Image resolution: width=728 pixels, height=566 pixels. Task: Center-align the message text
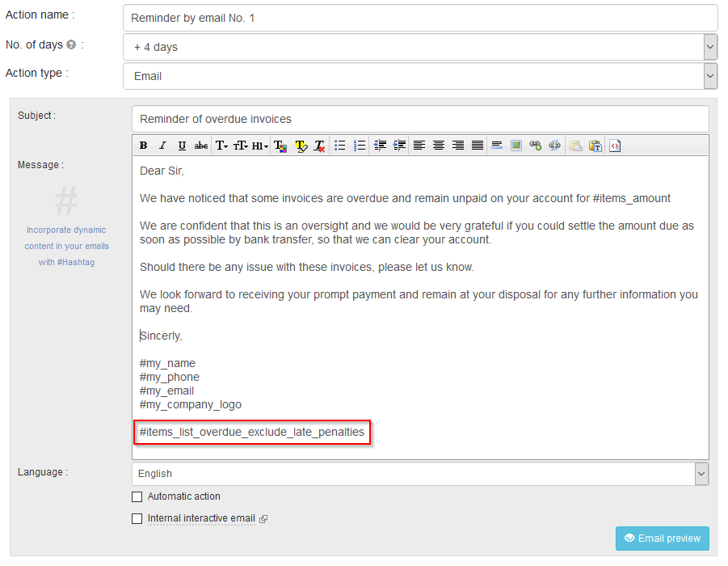pos(439,146)
